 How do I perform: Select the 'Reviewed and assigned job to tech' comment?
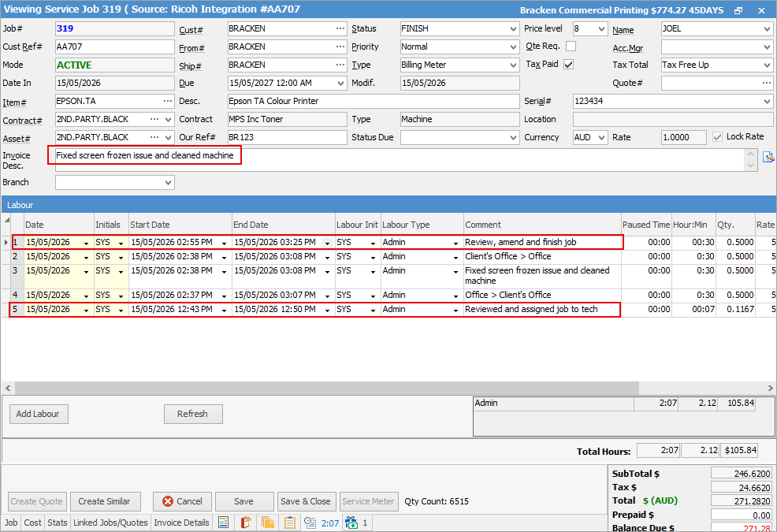pos(531,310)
